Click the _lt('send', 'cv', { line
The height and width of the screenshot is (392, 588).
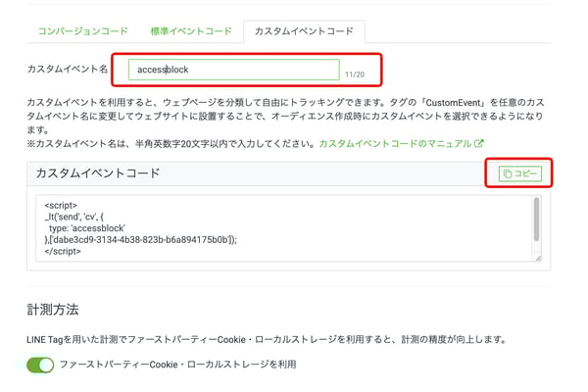[x=73, y=217]
